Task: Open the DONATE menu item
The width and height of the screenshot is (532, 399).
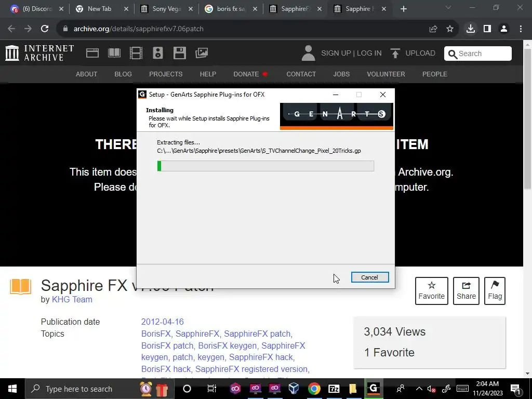Action: coord(250,74)
